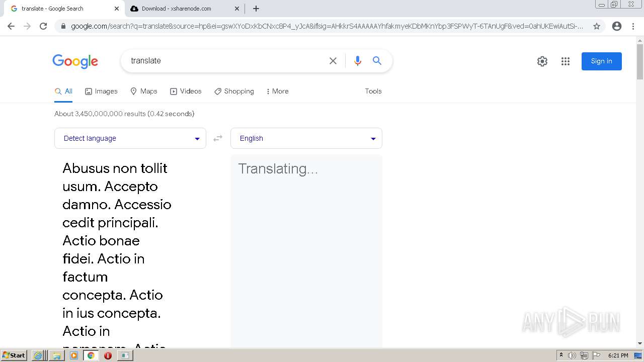Image resolution: width=644 pixels, height=362 pixels.
Task: Open the English target language dropdown
Action: [306, 138]
